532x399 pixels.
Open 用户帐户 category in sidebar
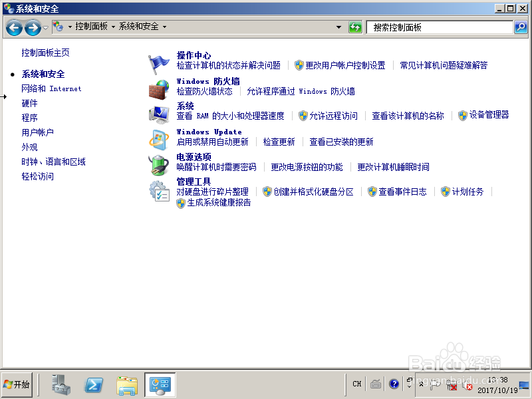[x=38, y=132]
